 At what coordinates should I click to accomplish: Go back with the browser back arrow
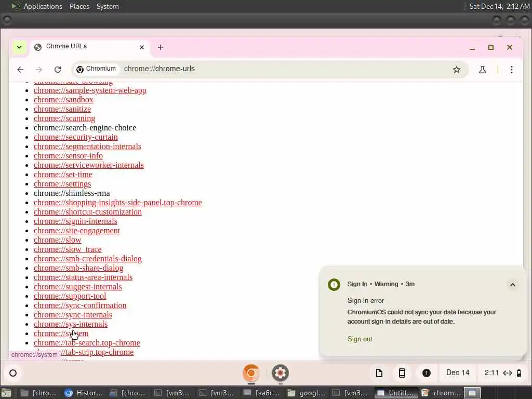tap(20, 70)
